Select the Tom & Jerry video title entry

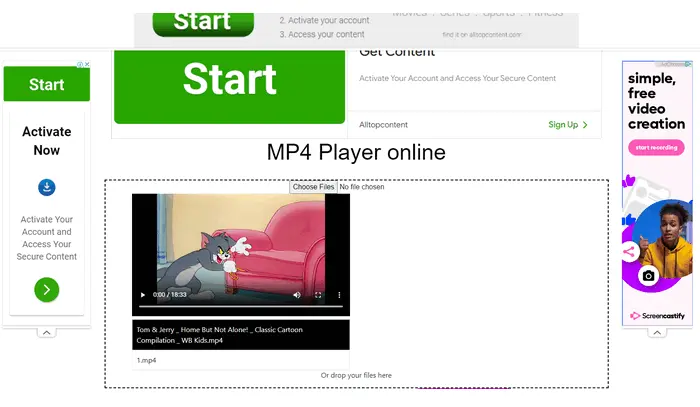(240, 334)
